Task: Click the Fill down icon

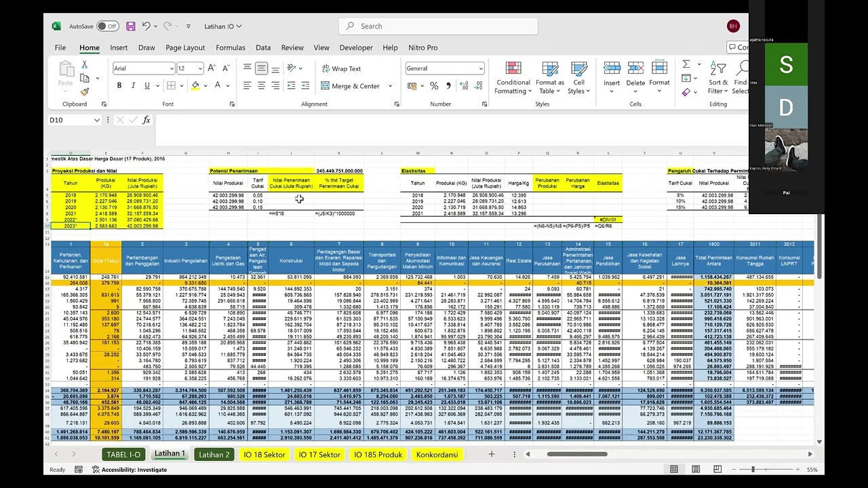Action: (x=686, y=78)
